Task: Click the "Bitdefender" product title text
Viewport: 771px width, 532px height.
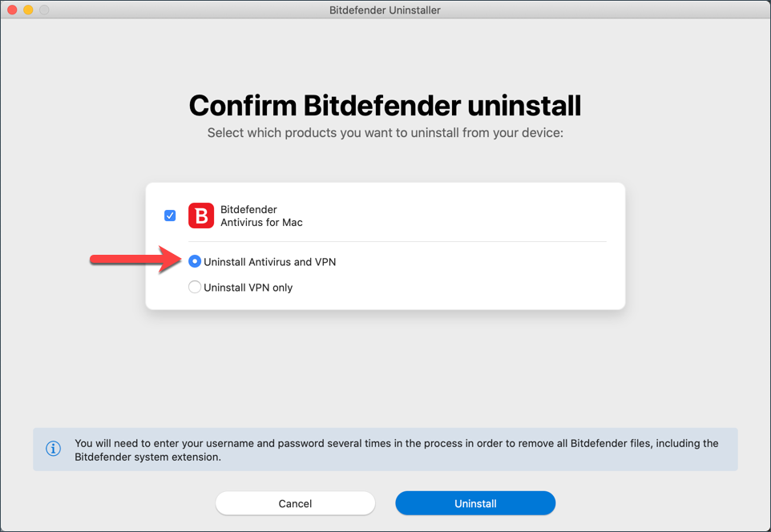Action: pyautogui.click(x=248, y=209)
